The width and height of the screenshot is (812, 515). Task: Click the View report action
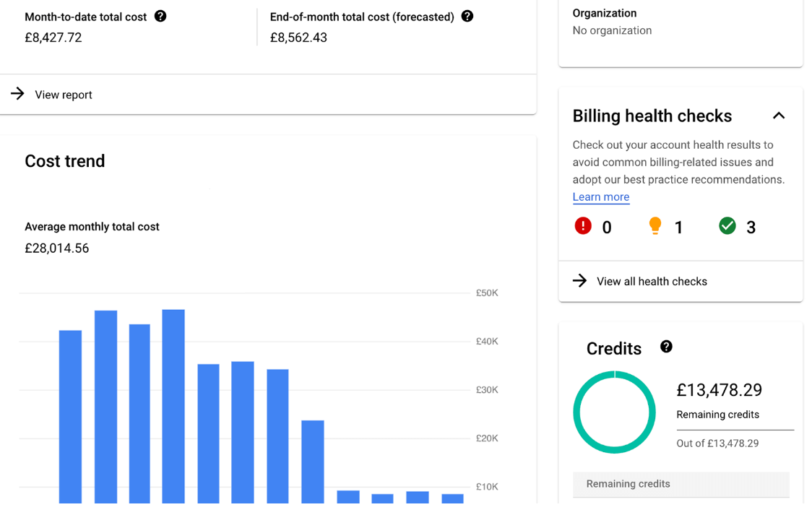63,95
